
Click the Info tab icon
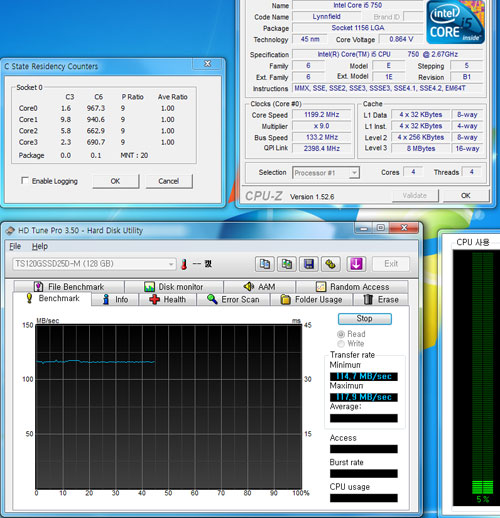106,299
